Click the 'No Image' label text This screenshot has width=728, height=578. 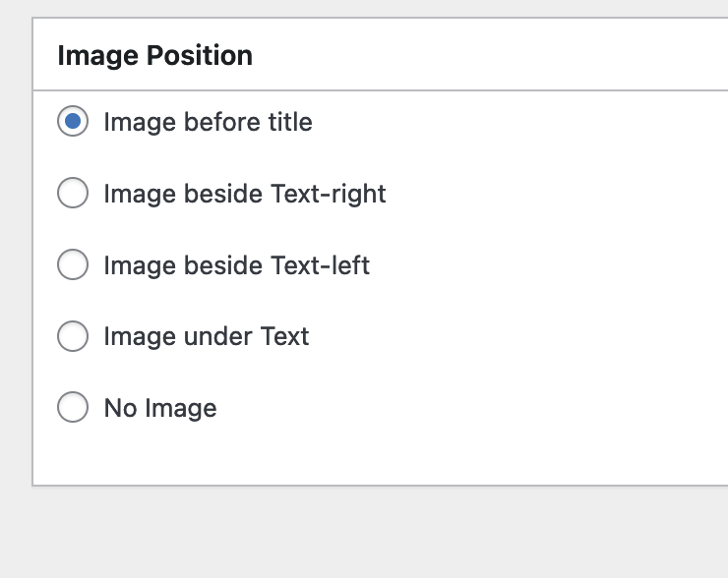[x=160, y=409]
